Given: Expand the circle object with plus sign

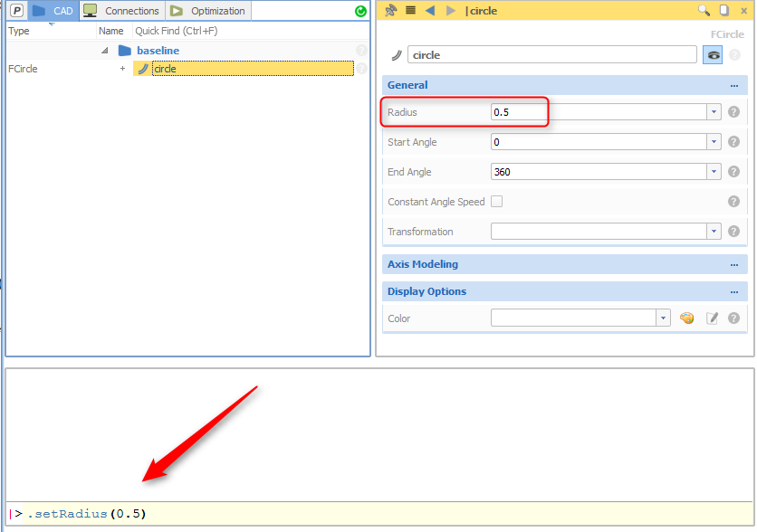Looking at the screenshot, I should tap(122, 69).
